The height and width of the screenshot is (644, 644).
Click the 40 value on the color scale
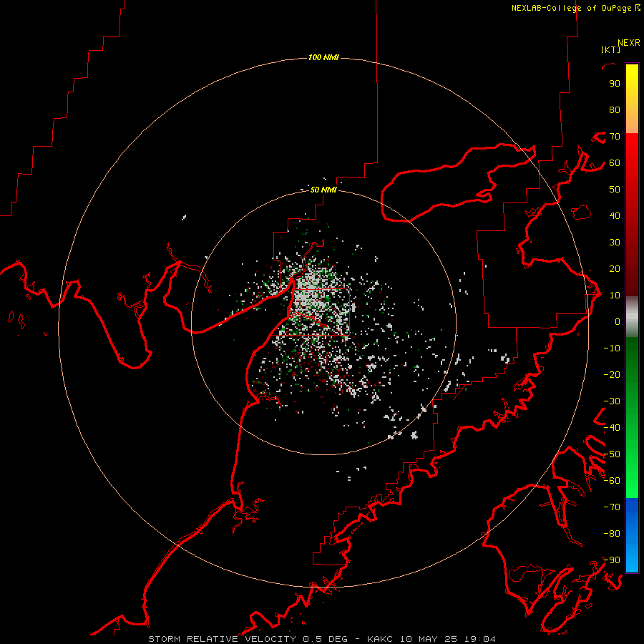615,216
